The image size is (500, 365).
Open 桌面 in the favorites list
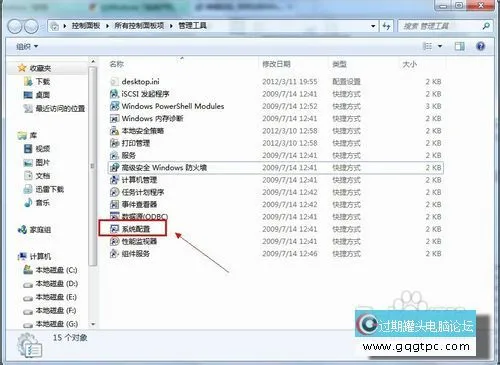click(x=43, y=95)
